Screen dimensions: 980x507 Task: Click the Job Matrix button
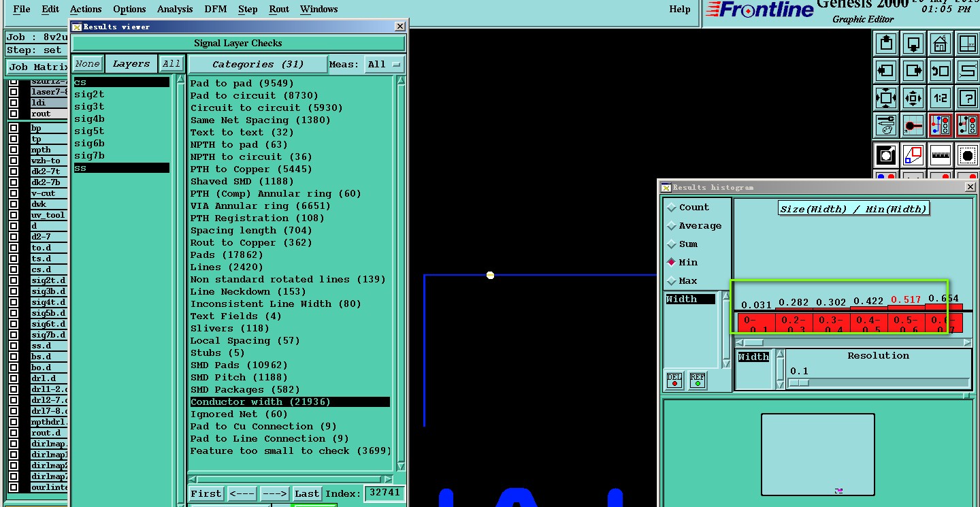click(38, 67)
